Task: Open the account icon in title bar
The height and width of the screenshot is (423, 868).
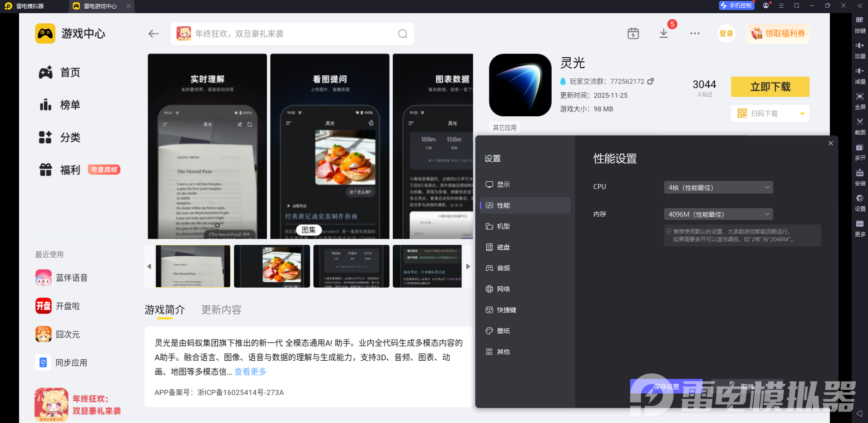Action: point(766,5)
